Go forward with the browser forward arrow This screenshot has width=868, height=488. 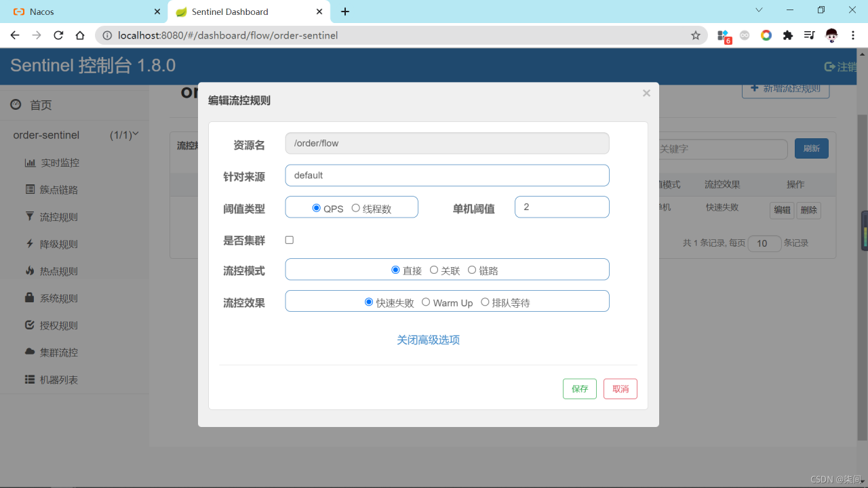coord(37,35)
